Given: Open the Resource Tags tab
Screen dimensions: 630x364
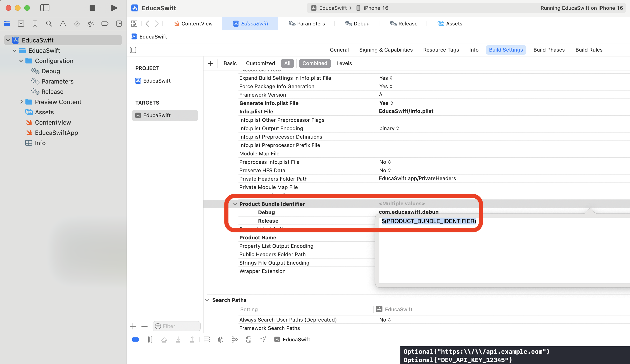Looking at the screenshot, I should [441, 50].
